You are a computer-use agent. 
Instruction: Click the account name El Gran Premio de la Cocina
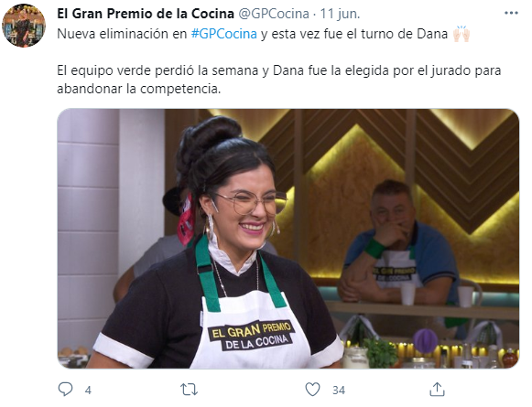[x=146, y=14]
